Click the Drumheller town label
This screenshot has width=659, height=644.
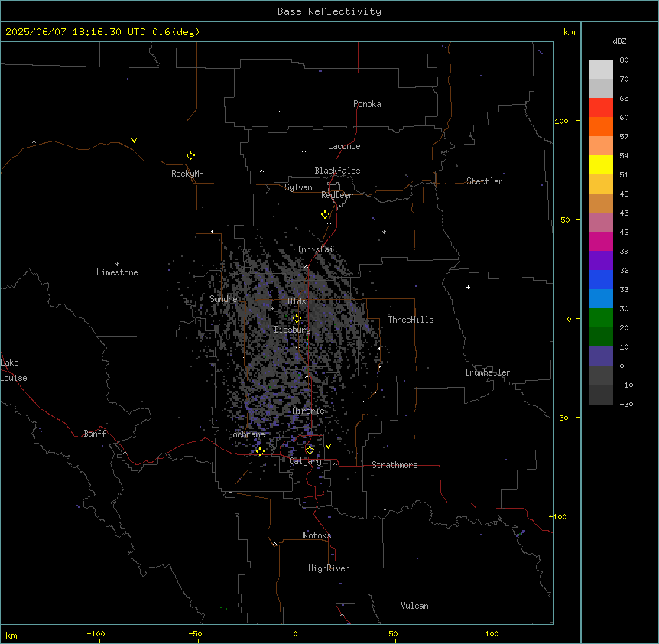pyautogui.click(x=488, y=372)
